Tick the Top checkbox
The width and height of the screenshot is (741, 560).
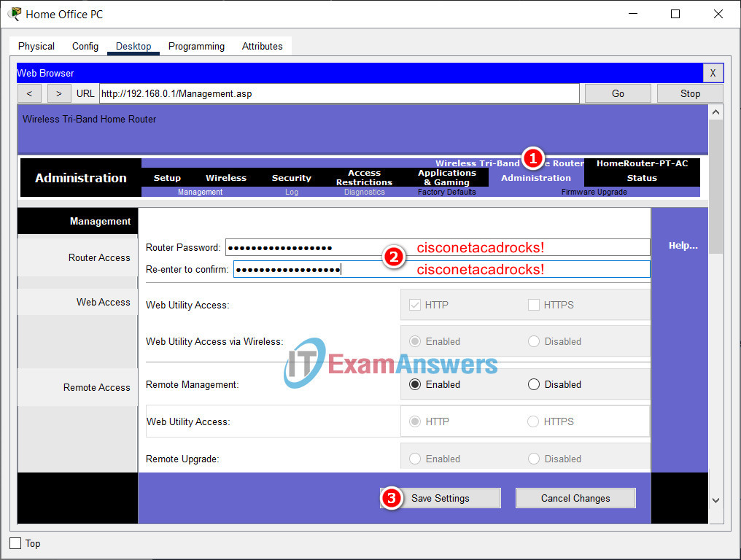15,543
